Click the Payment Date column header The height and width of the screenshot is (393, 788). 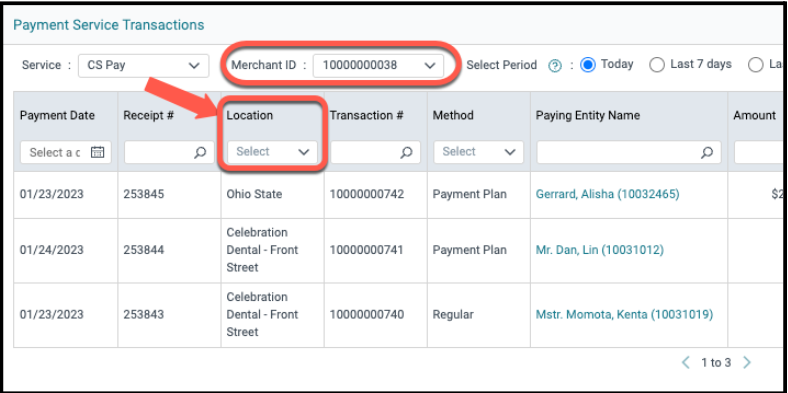point(57,116)
